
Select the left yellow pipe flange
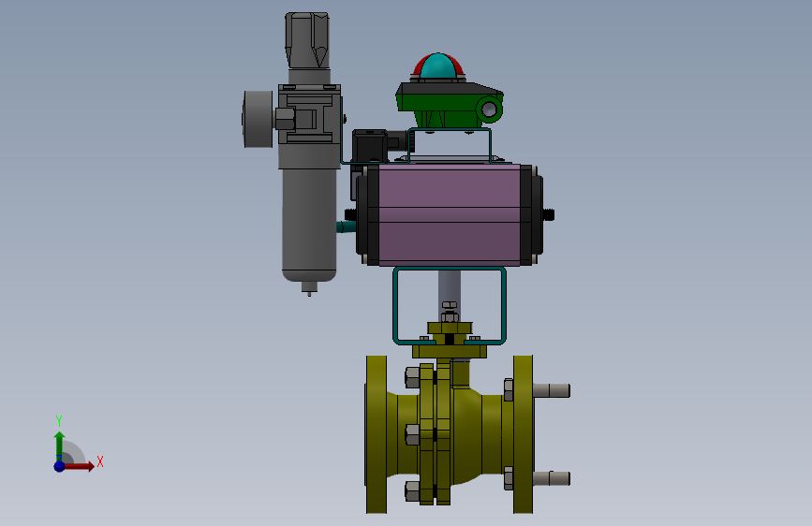tap(376, 434)
